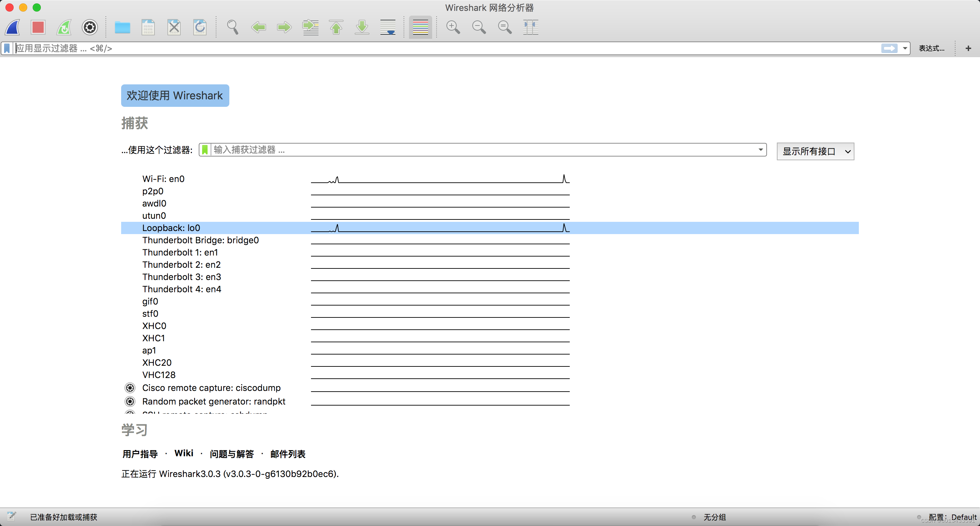Image resolution: width=980 pixels, height=526 pixels.
Task: Select VHC128 interface row
Action: click(x=490, y=375)
